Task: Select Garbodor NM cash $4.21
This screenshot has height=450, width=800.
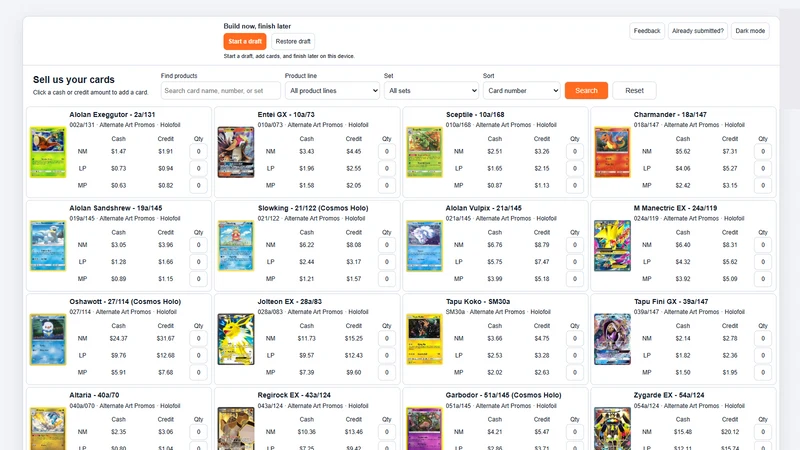Action: pyautogui.click(x=494, y=432)
